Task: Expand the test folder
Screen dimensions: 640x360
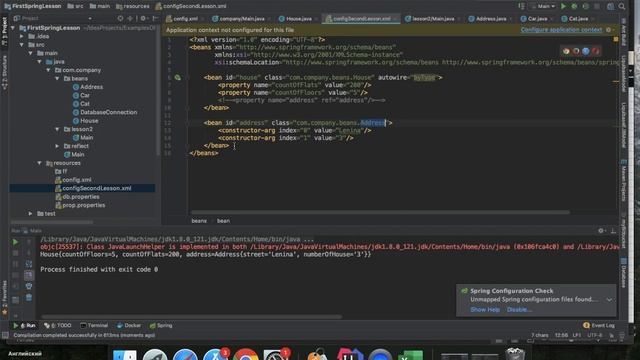Action: click(31, 213)
